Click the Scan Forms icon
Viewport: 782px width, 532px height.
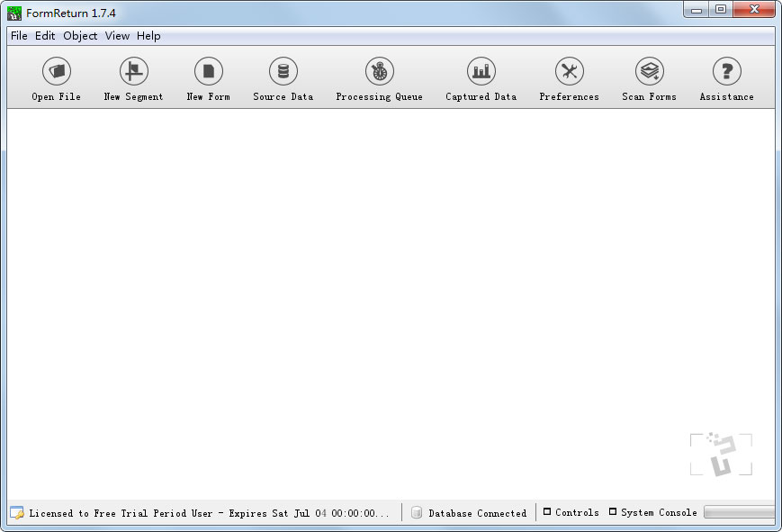click(x=650, y=71)
